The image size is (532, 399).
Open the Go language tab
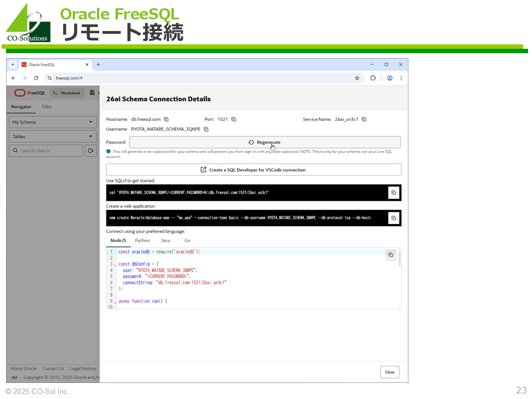pyautogui.click(x=187, y=241)
